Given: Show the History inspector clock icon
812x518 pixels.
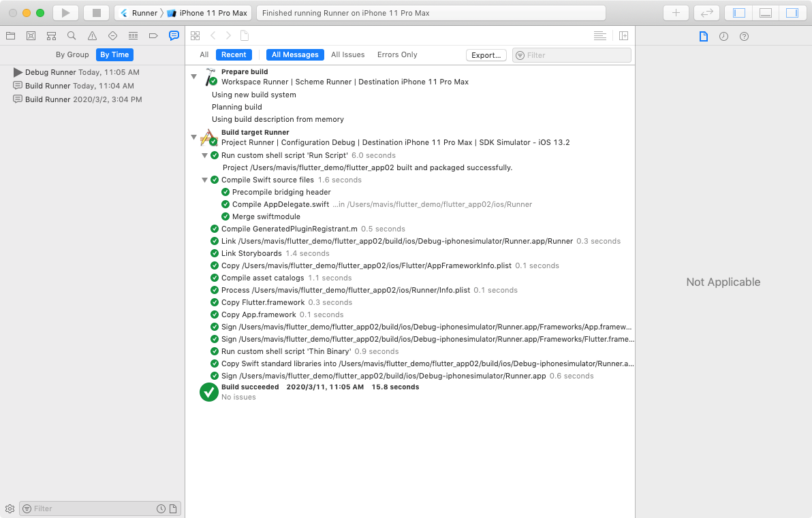Looking at the screenshot, I should pyautogui.click(x=723, y=36).
